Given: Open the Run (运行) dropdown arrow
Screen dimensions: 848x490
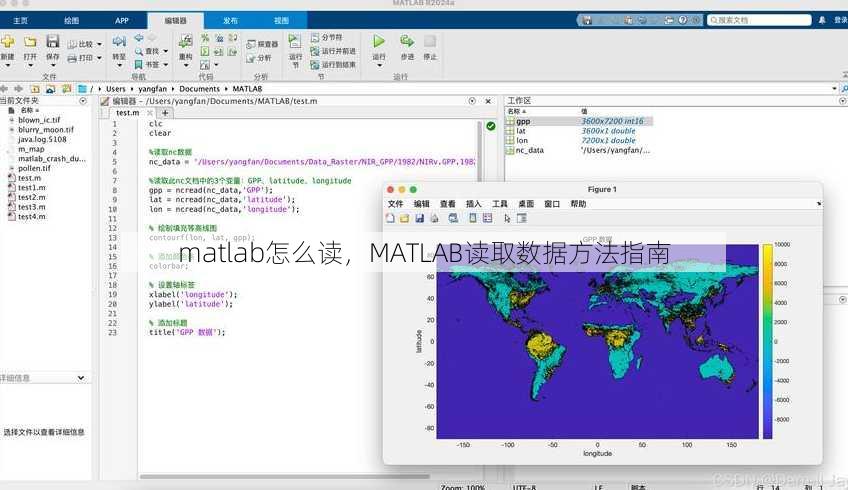Looking at the screenshot, I should tap(379, 65).
